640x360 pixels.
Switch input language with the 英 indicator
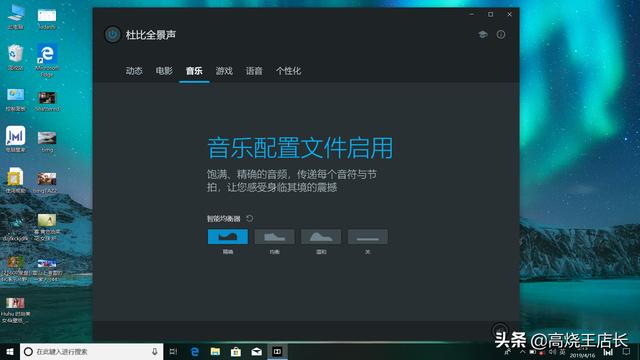563,351
